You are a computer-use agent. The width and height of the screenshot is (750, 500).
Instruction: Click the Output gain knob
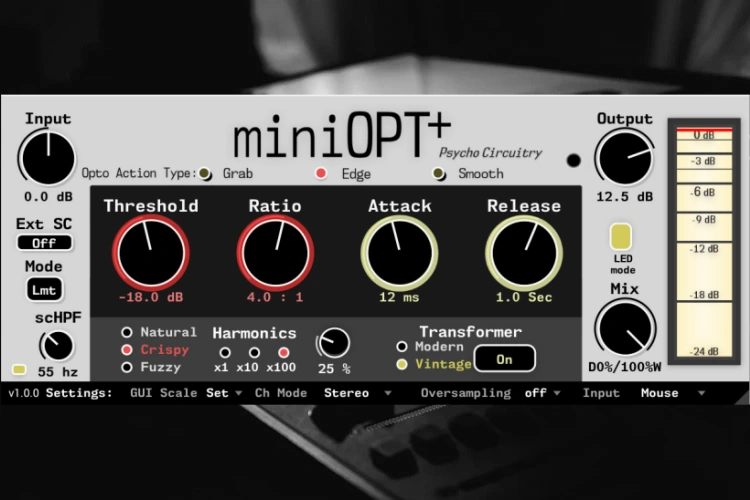click(625, 159)
